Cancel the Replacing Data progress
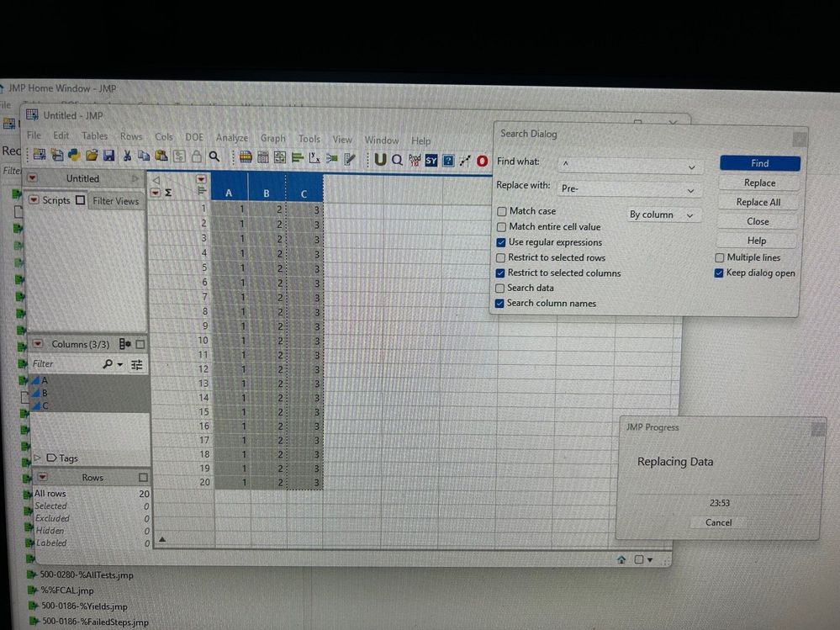The width and height of the screenshot is (840, 630). 718,522
